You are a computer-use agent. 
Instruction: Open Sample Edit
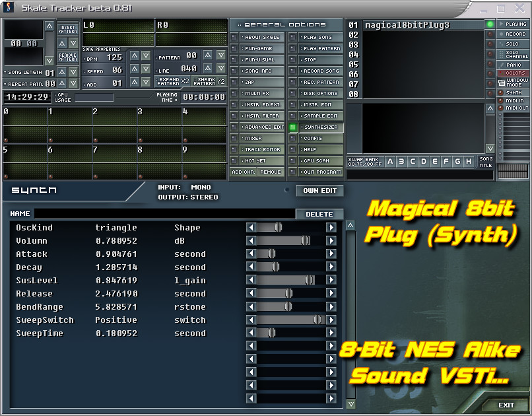tap(321, 116)
